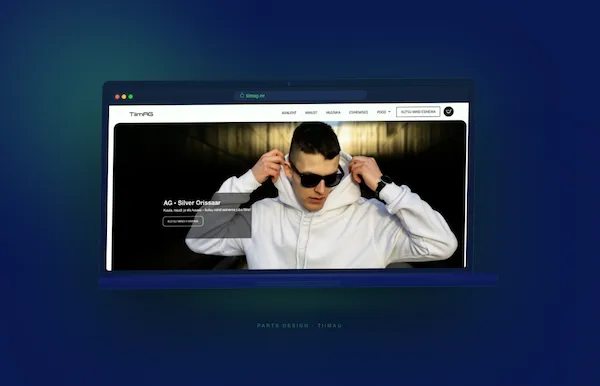Screen dimensions: 600x386
Task: Open the Esinemised menu item
Action: [359, 112]
